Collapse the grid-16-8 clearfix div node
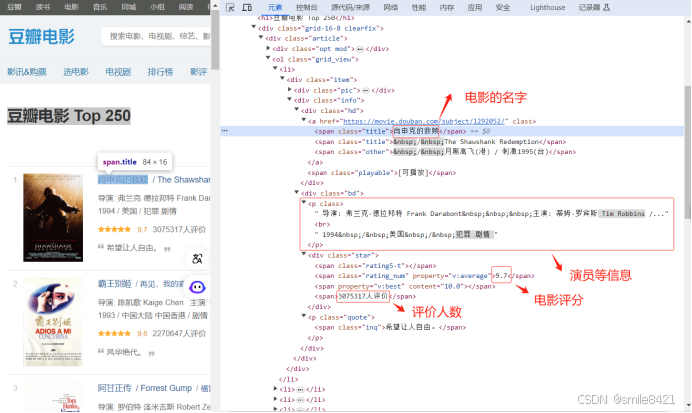 pyautogui.click(x=254, y=27)
